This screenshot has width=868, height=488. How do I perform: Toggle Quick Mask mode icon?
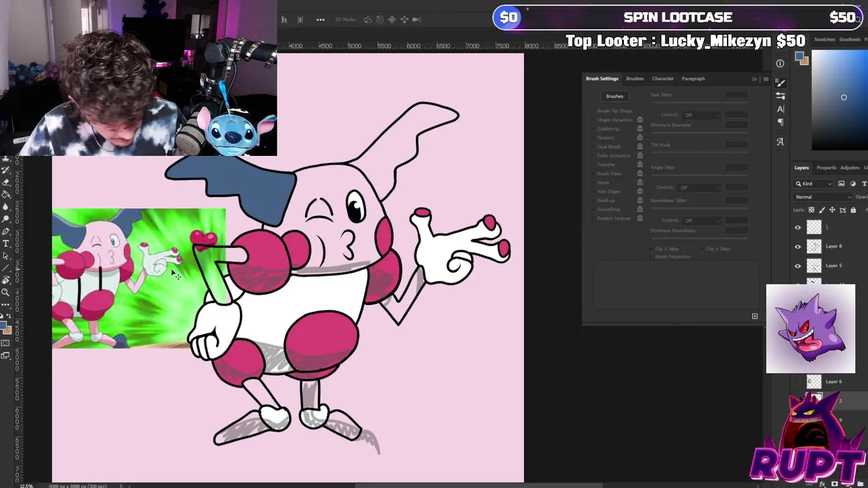[x=5, y=343]
